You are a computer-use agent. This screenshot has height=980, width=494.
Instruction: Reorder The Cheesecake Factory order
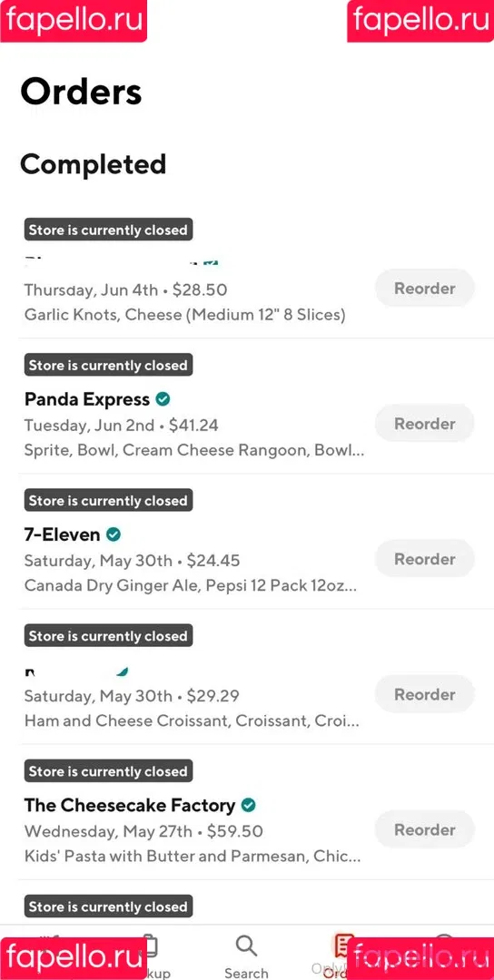coord(425,830)
